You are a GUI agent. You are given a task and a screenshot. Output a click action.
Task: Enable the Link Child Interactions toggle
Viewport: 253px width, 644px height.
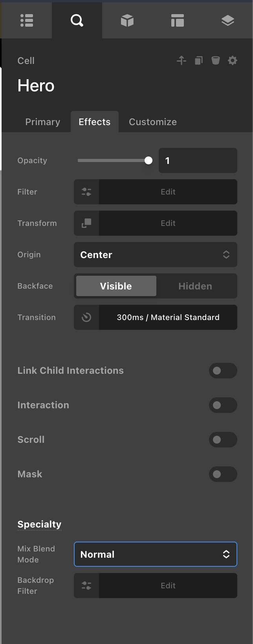(223, 371)
